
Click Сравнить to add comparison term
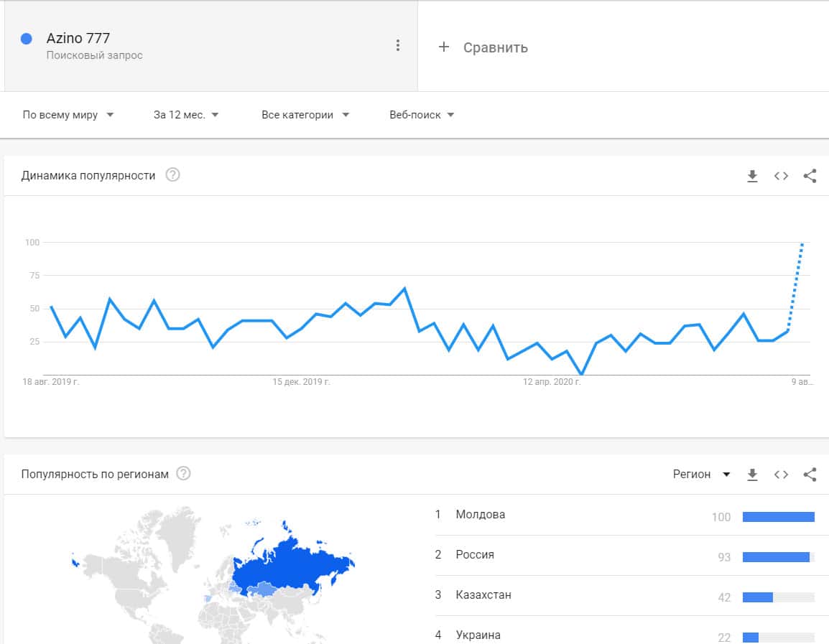point(483,47)
